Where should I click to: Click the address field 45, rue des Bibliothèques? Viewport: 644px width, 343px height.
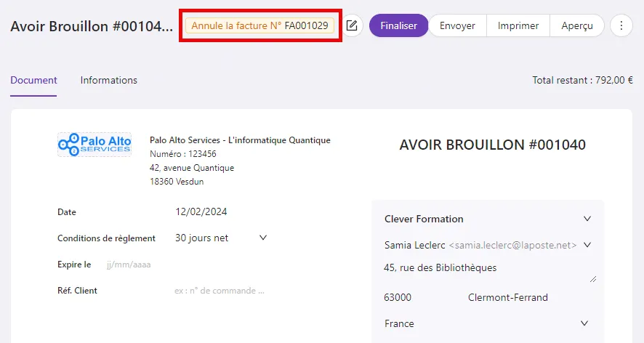pos(488,272)
